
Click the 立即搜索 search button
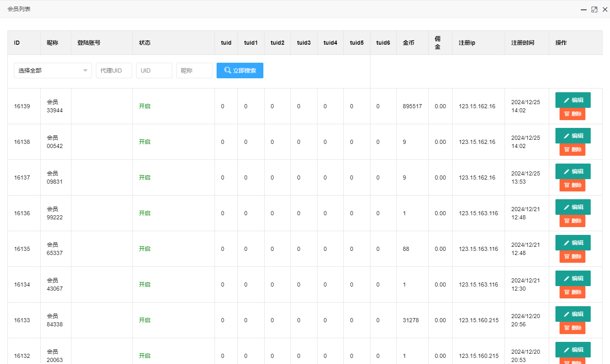240,71
